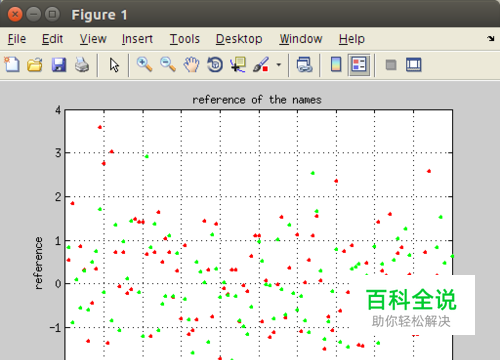Open the View menu
Viewport: 500px width, 360px height.
(x=93, y=39)
